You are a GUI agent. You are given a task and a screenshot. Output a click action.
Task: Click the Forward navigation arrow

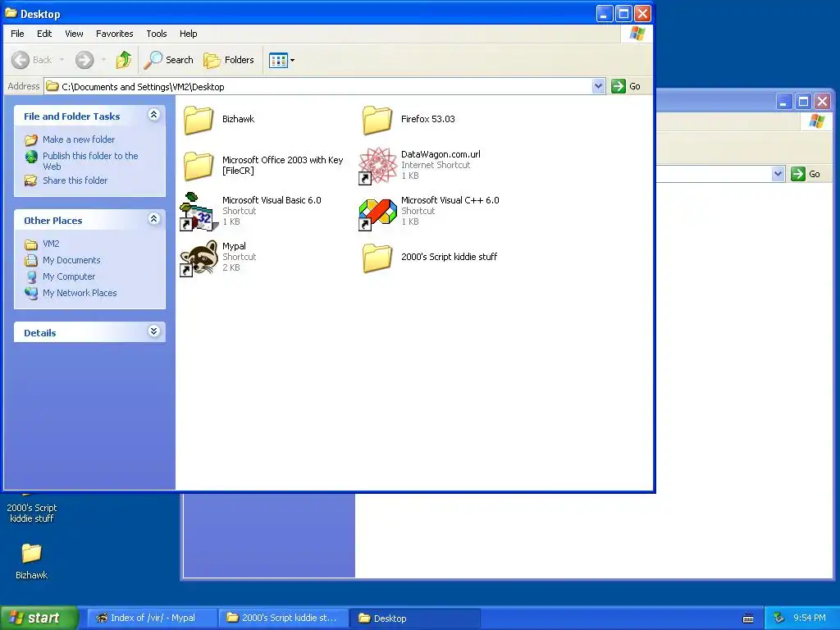(84, 60)
